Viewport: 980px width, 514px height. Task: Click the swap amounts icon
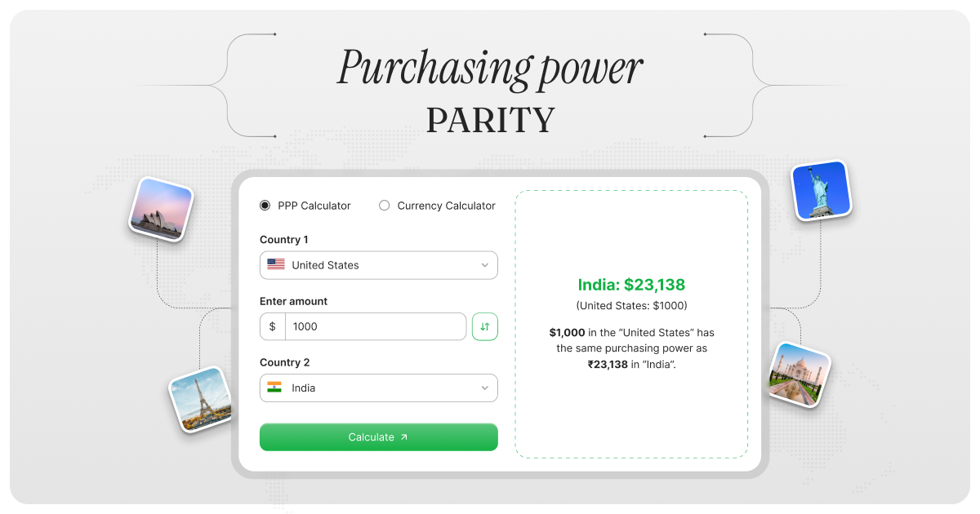pos(484,326)
